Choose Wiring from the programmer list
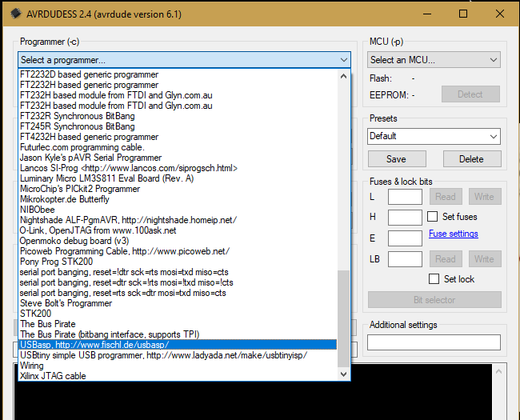The width and height of the screenshot is (520, 420). point(178,366)
